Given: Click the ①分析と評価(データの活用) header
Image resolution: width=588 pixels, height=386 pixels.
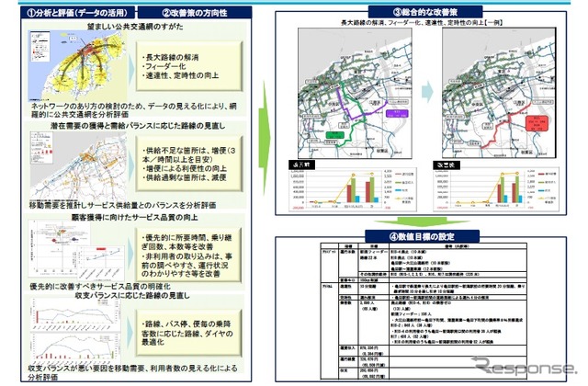Looking at the screenshot, I should (77, 13).
